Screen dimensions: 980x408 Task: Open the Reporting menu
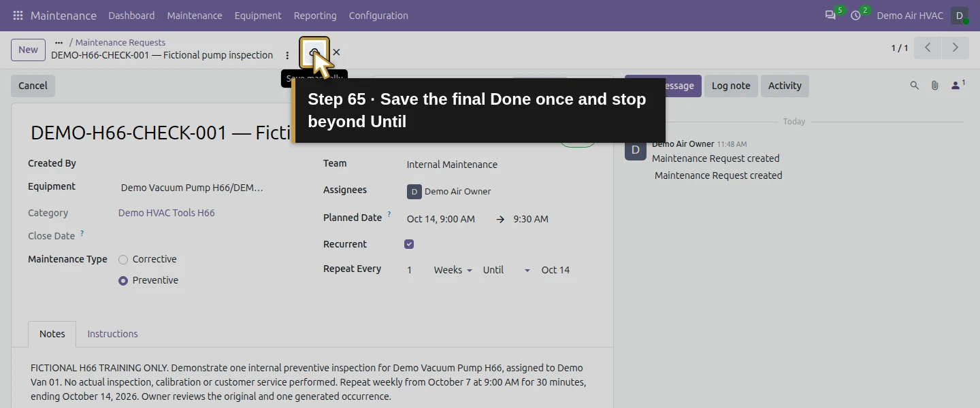coord(315,15)
